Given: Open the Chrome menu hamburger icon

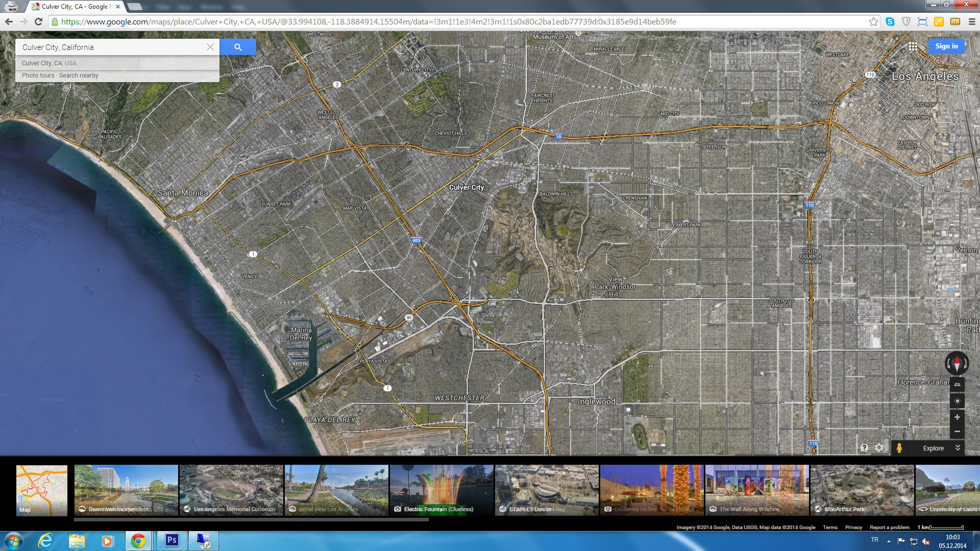Looking at the screenshot, I should [972, 22].
